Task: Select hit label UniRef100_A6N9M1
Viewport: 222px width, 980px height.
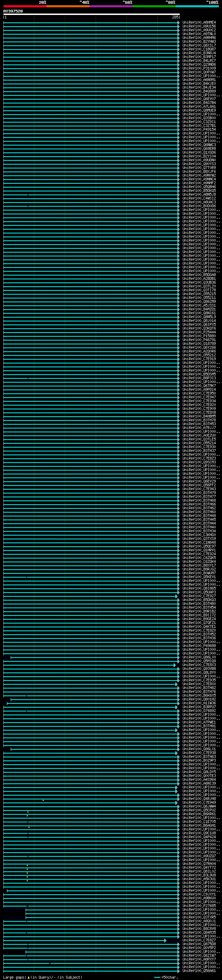Action: click(199, 80)
